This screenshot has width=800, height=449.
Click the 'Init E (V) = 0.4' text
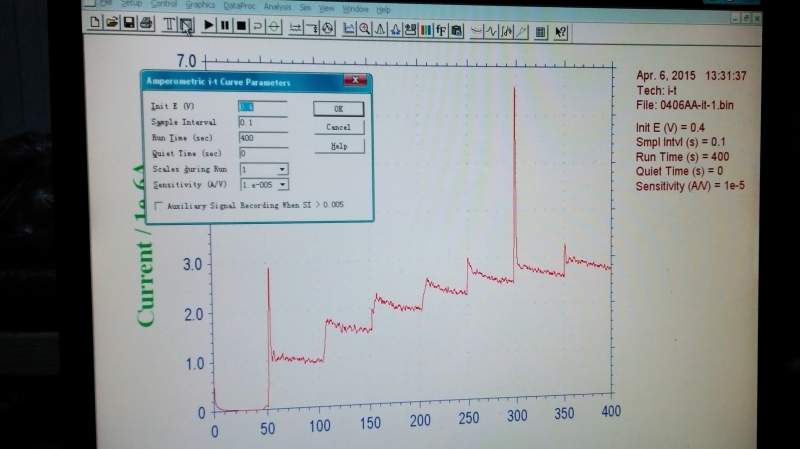tap(670, 128)
